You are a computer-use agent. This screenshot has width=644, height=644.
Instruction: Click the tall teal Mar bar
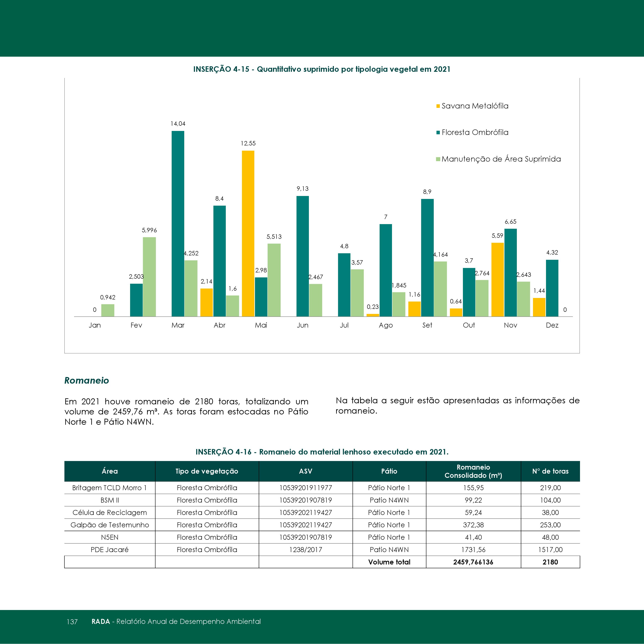click(178, 224)
